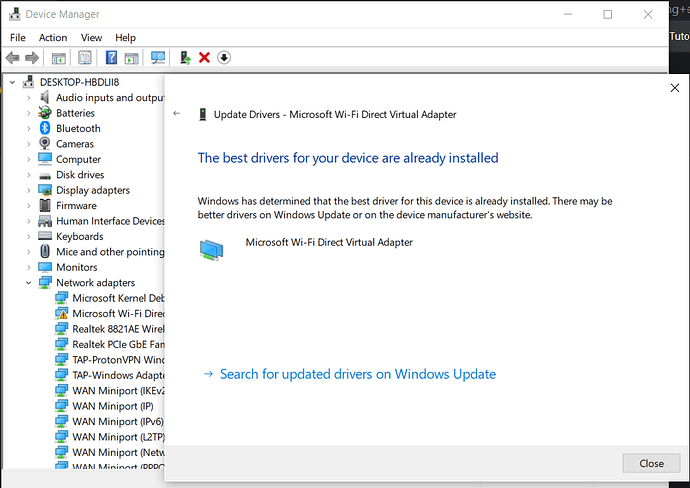Click the Audio inputs speaker icon
Screen dimensions: 690x488
pyautogui.click(x=44, y=97)
